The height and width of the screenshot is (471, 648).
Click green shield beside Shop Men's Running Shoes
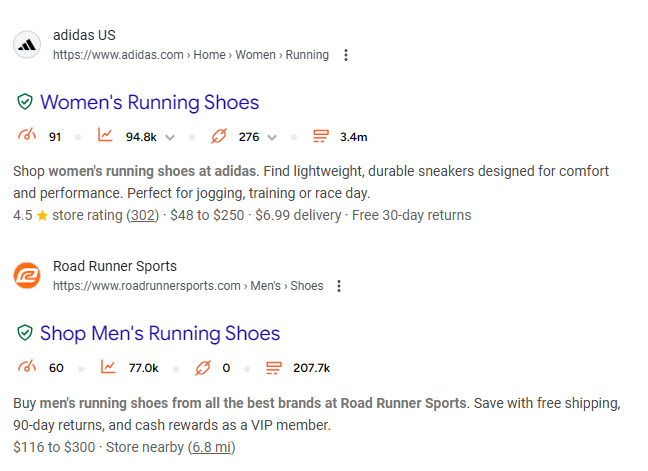click(x=25, y=333)
